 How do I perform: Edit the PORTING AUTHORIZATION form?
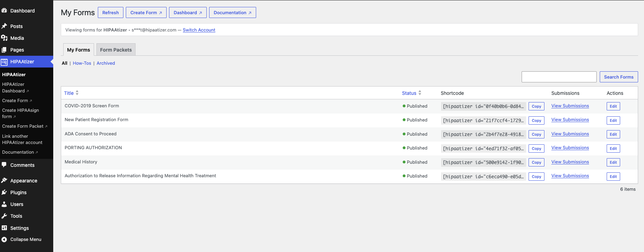[x=613, y=148]
